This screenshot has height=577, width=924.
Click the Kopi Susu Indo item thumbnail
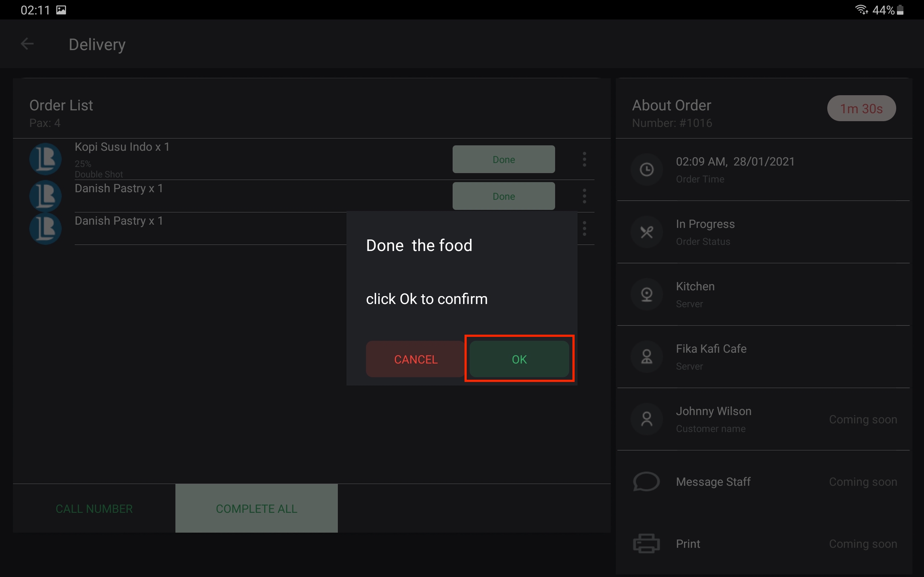coord(45,159)
